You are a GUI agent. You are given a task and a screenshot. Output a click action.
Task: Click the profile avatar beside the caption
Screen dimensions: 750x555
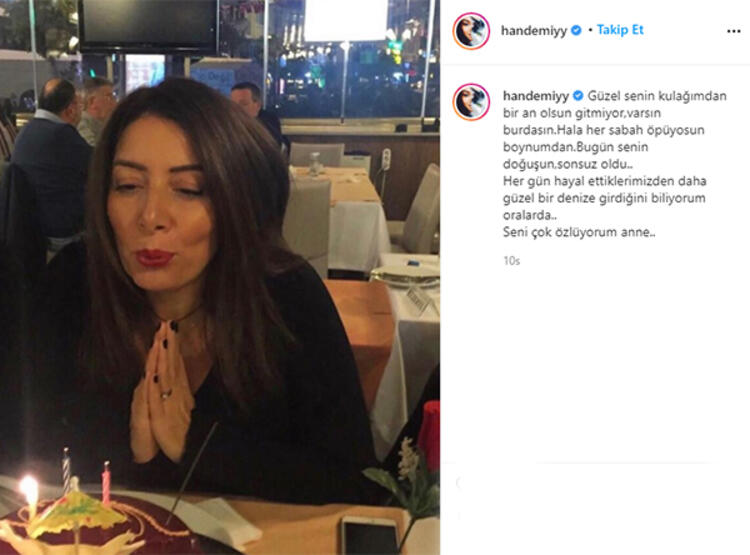(471, 102)
